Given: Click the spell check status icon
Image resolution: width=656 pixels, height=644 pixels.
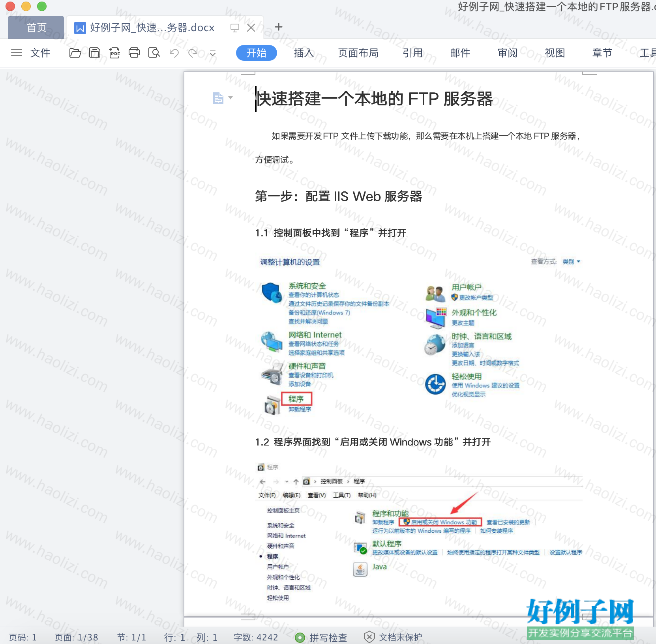Looking at the screenshot, I should click(300, 637).
